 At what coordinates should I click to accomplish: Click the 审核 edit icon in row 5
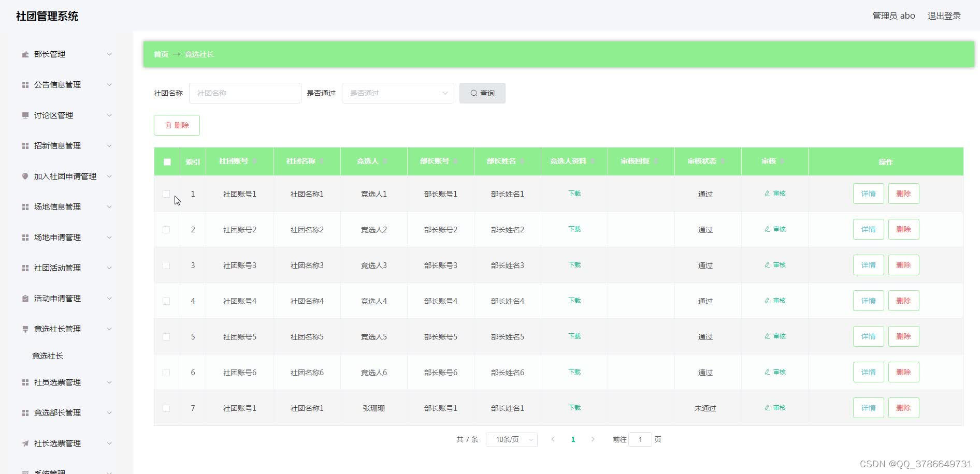click(767, 336)
